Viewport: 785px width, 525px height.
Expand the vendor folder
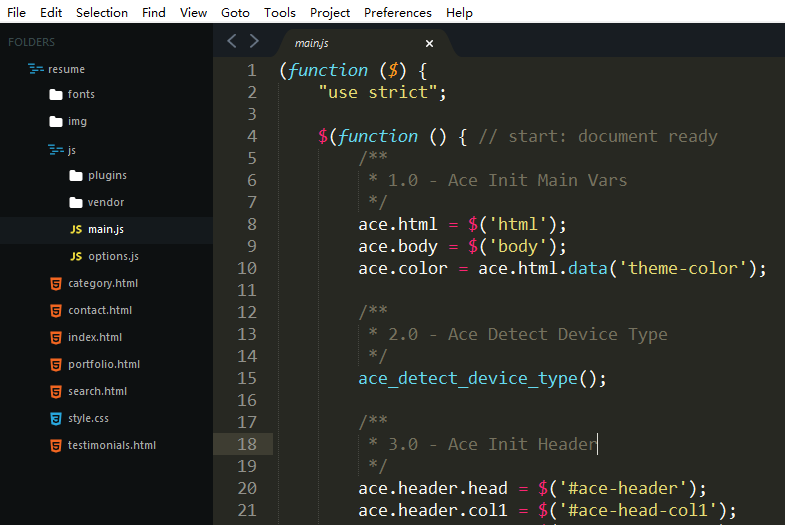(x=106, y=202)
